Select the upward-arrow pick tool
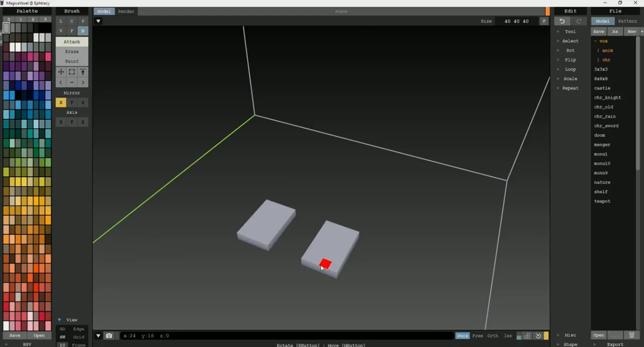This screenshot has width=644, height=347. 83,72
